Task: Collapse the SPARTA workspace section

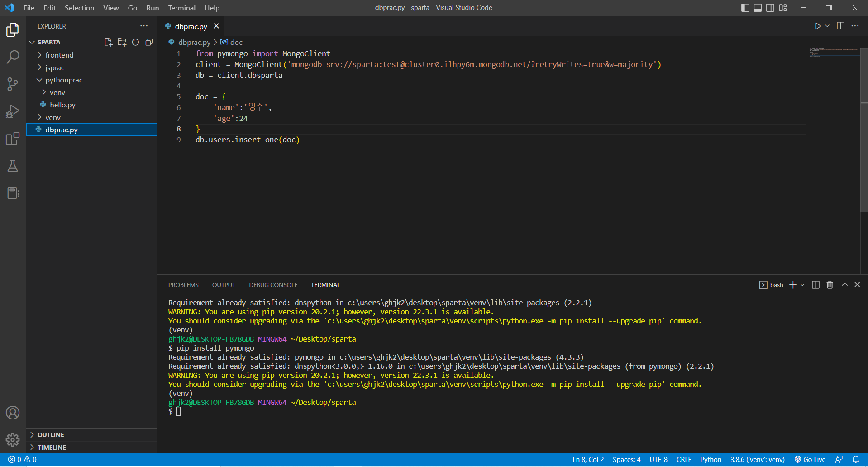Action: [48, 42]
